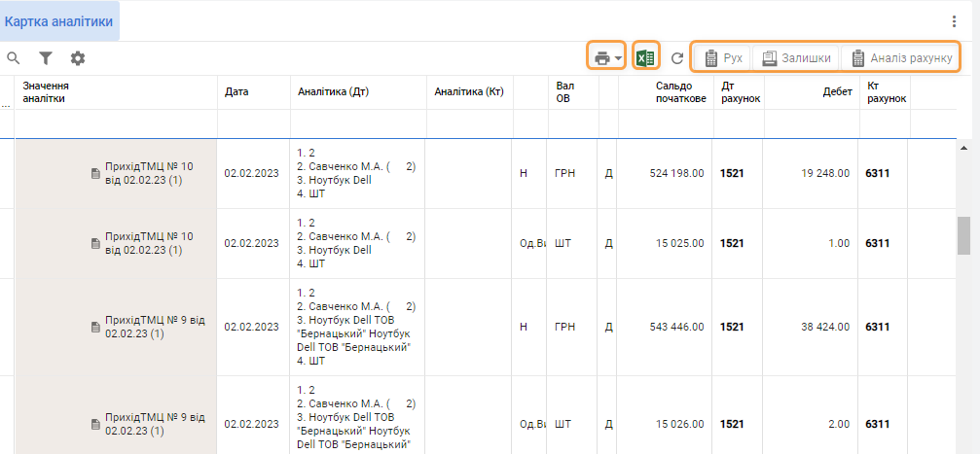Open table settings gear icon
The image size is (980, 454).
[78, 58]
